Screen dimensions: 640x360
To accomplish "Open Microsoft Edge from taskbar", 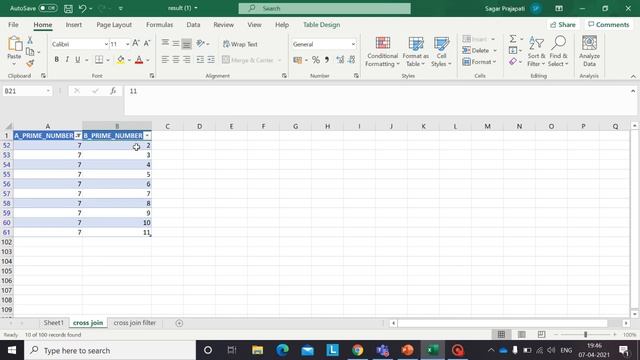I will pos(282,350).
